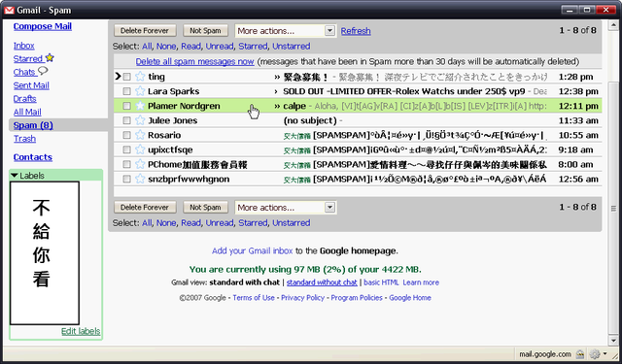Tick the checkbox for ting's message
Image resolution: width=622 pixels, height=364 pixels.
(126, 77)
